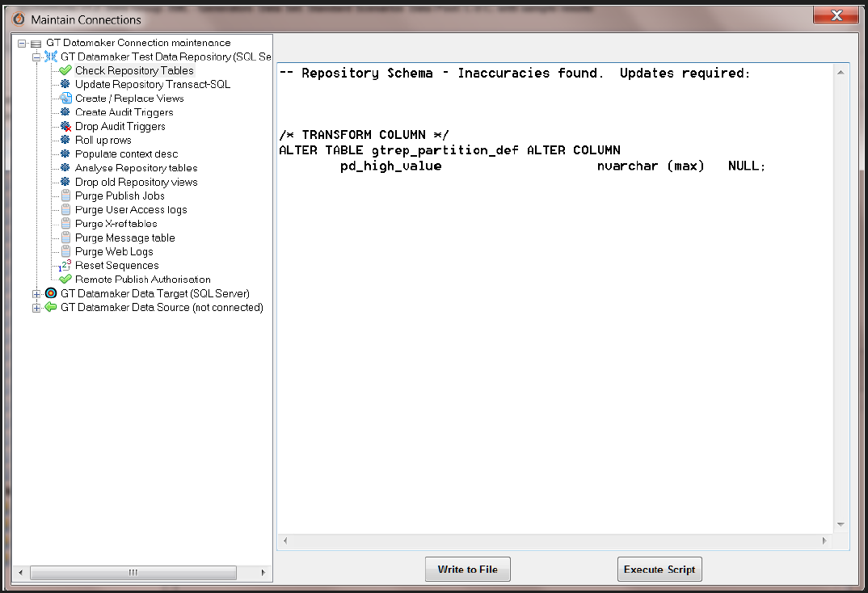This screenshot has width=868, height=593.
Task: Open Create / Replace Views
Action: pyautogui.click(x=129, y=98)
